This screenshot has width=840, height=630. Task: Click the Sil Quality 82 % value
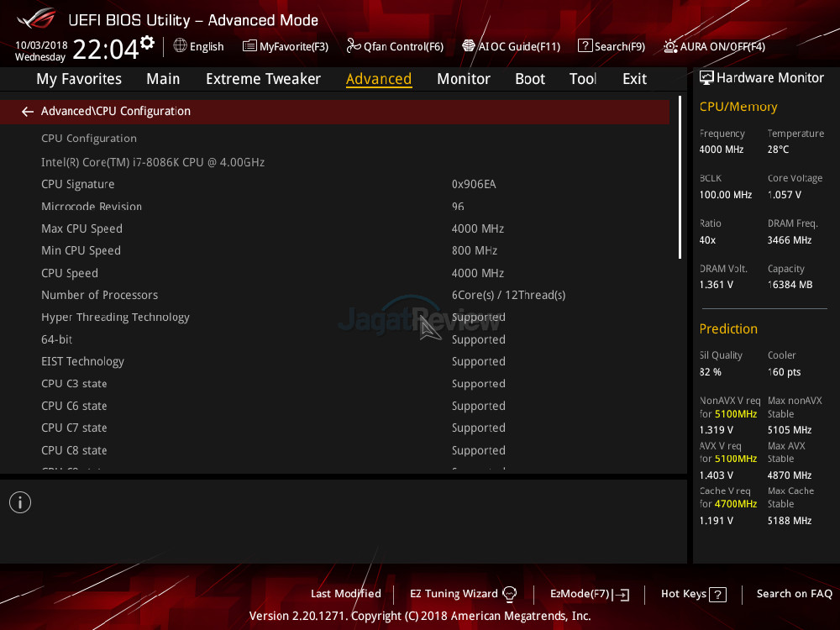(x=711, y=372)
